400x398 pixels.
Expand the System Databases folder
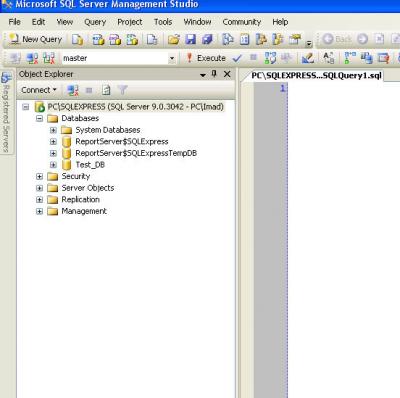click(x=53, y=130)
